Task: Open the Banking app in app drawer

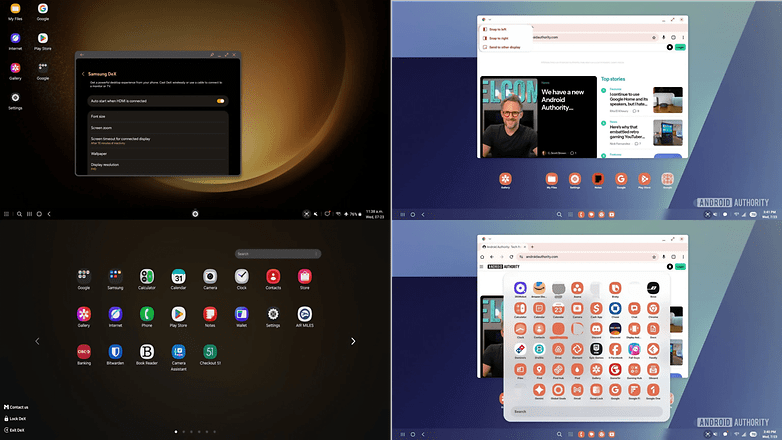Action: point(84,354)
